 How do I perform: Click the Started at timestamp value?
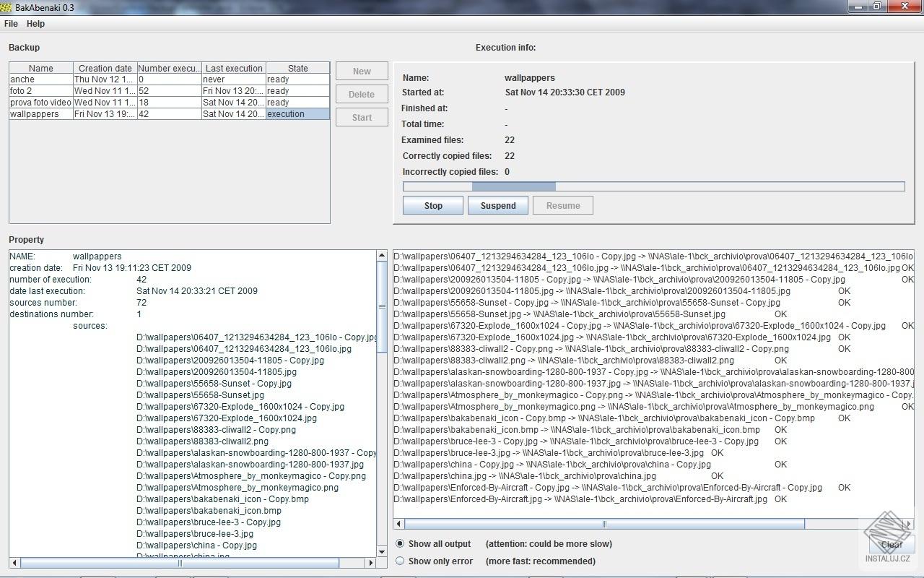tap(565, 92)
